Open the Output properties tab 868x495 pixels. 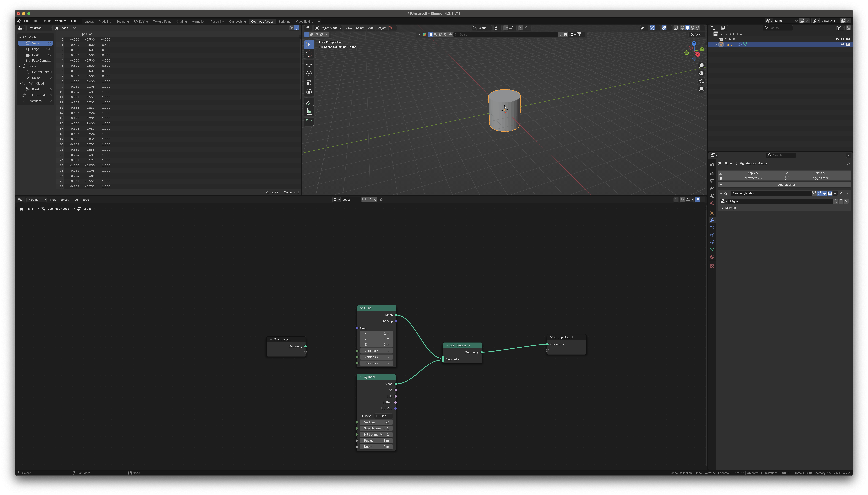tap(712, 181)
